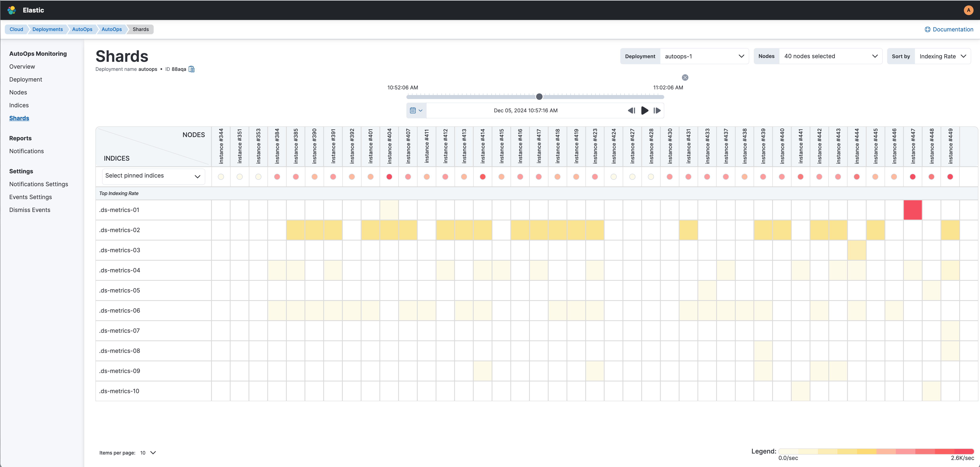This screenshot has height=467, width=980.
Task: Click the status dot for instance #447
Action: pos(912,177)
